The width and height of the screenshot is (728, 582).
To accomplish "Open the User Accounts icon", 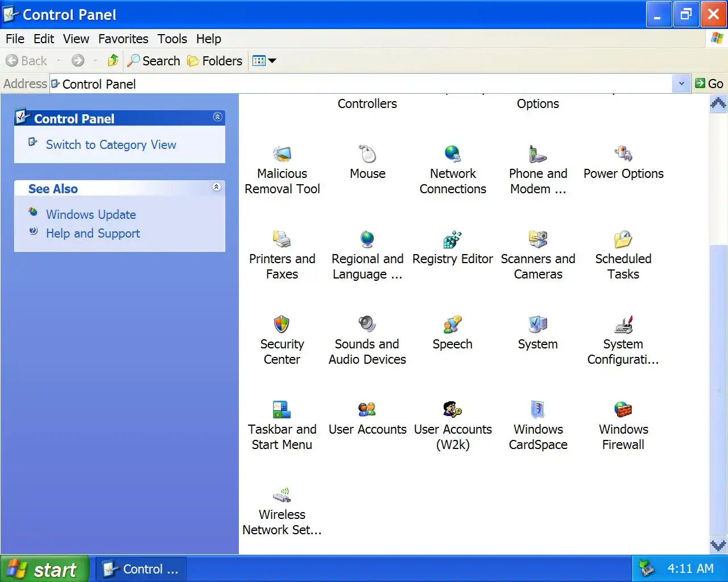I will coord(367,410).
